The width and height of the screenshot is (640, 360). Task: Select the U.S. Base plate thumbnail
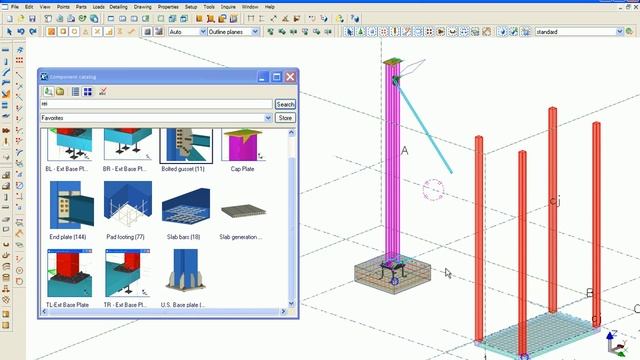tap(185, 271)
